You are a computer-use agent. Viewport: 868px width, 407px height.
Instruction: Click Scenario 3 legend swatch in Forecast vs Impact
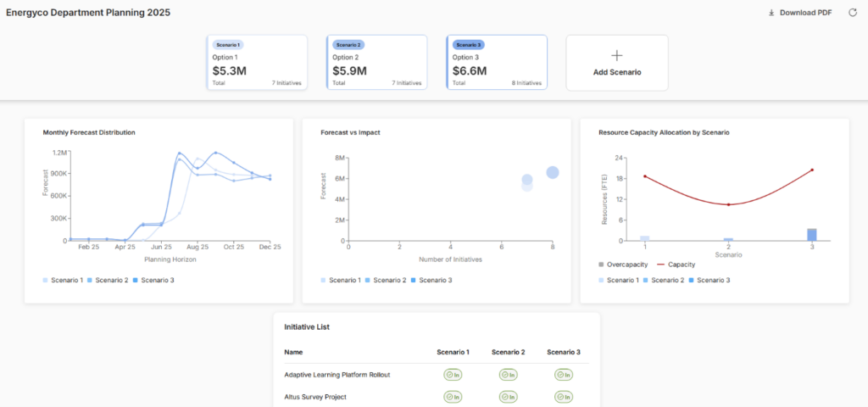414,280
